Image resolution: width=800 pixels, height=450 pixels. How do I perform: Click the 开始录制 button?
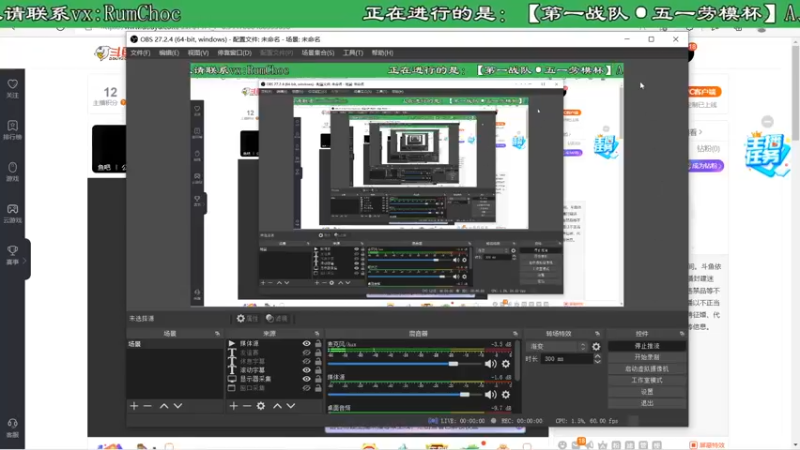(646, 357)
